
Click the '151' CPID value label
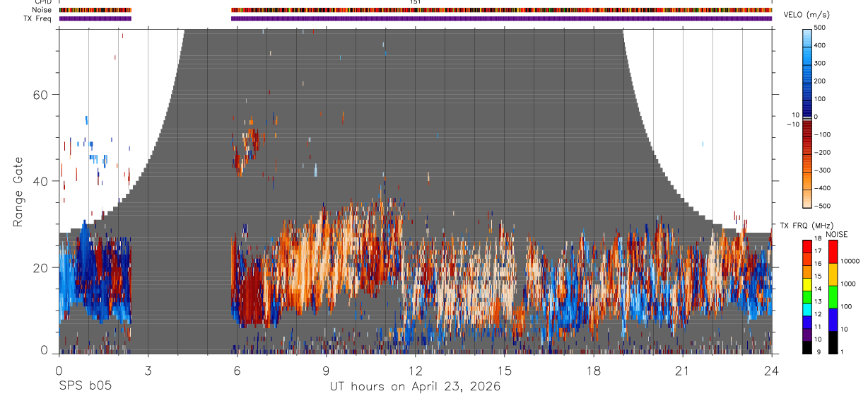[x=416, y=2]
